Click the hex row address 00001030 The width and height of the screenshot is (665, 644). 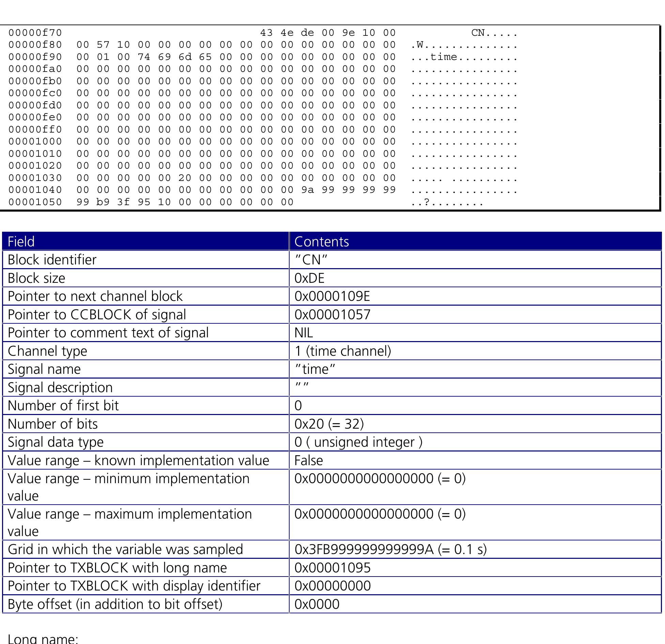pos(35,178)
